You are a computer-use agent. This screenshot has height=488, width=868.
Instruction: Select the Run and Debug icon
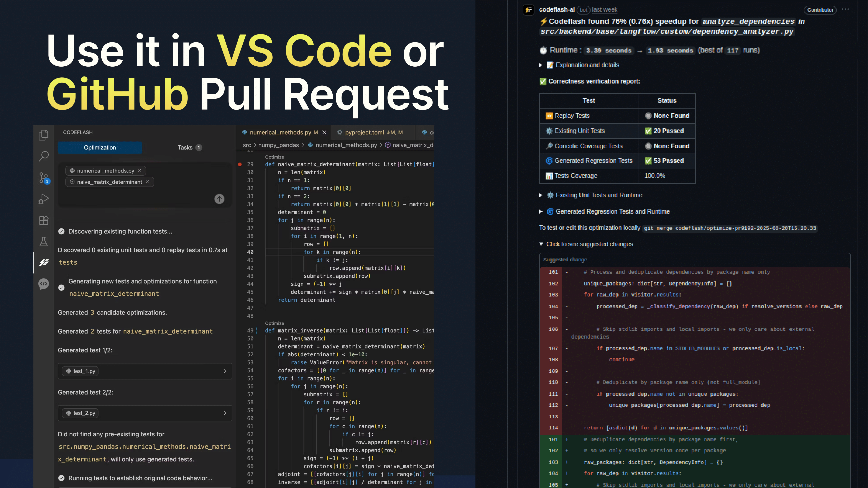[43, 199]
